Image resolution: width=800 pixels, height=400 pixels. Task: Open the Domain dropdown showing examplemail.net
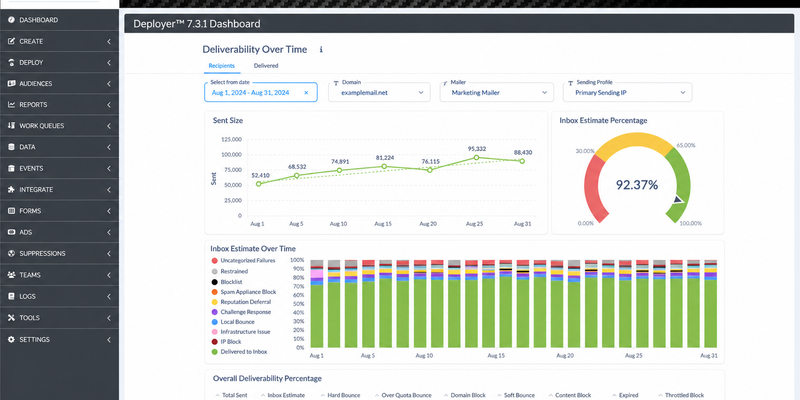[x=378, y=92]
